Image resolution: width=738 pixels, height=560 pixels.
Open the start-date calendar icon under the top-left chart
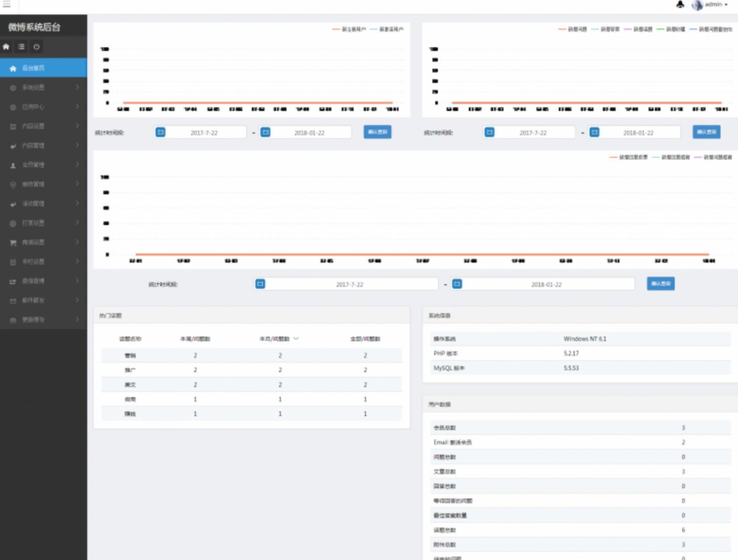tap(160, 132)
